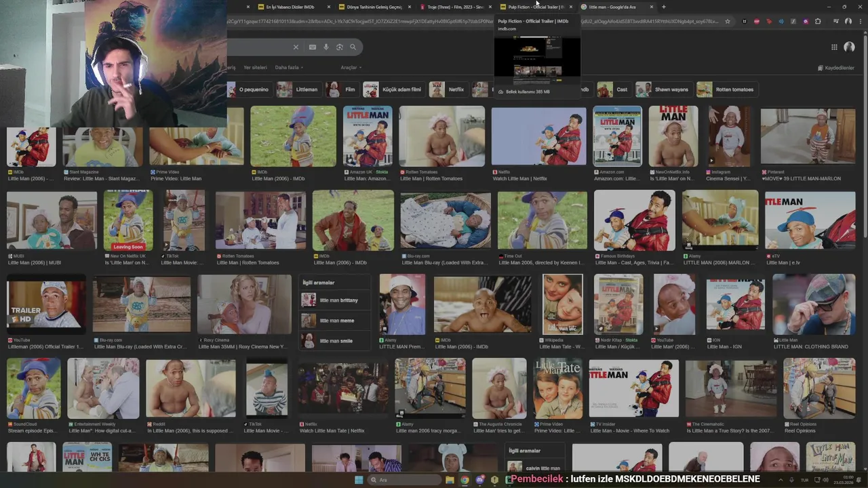Filter images by 'Shawn wayans' chip
This screenshot has height=488, width=868.
tap(663, 89)
